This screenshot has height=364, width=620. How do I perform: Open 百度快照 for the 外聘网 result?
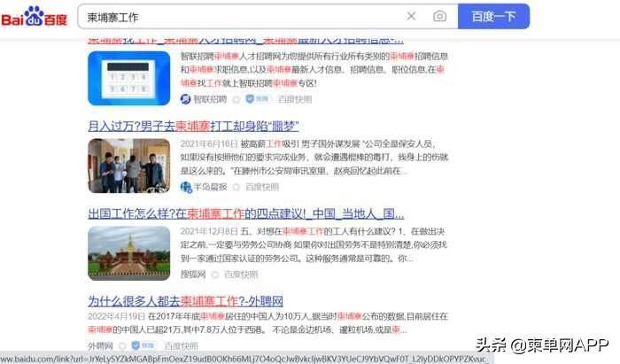pos(181,346)
